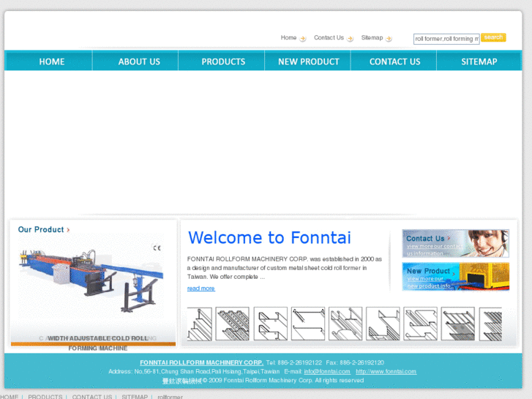The height and width of the screenshot is (399, 532).
Task: Open the seventh profile thumbnail with S-shaped section
Action: [420, 324]
